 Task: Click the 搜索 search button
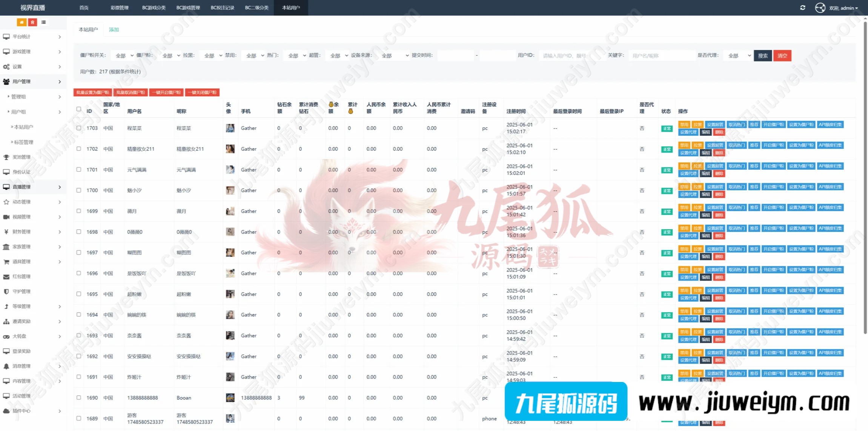(762, 55)
